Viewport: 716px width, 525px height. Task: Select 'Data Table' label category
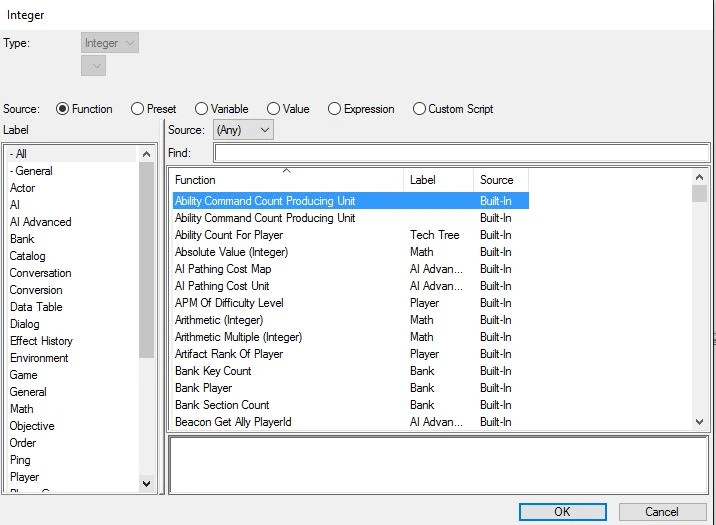[72, 307]
